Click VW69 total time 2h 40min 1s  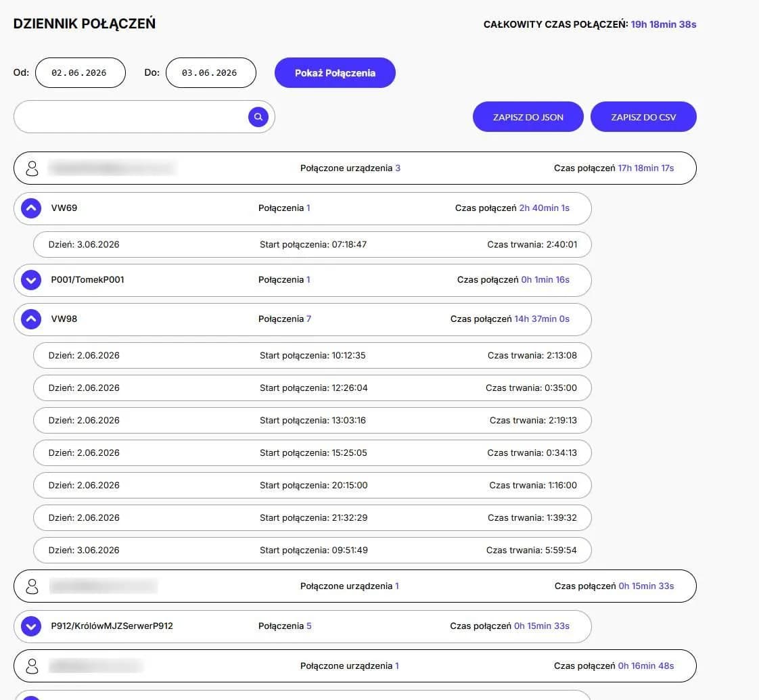(x=544, y=208)
